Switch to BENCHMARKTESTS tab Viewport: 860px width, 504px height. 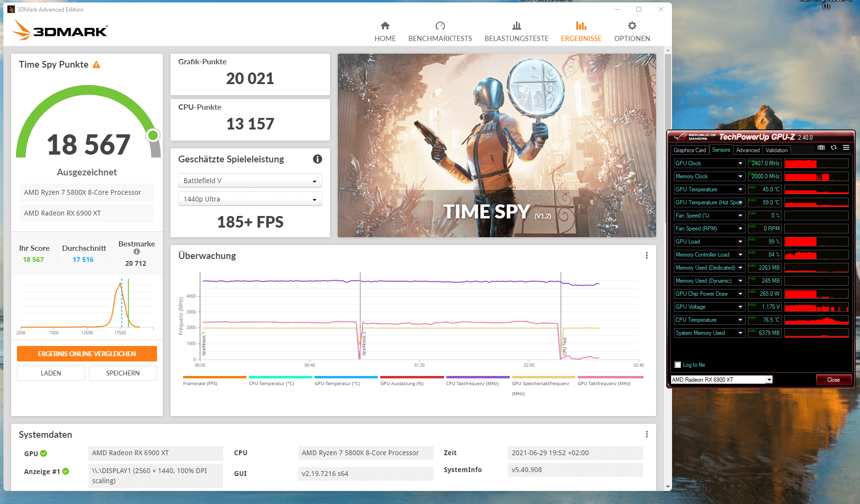coord(440,31)
